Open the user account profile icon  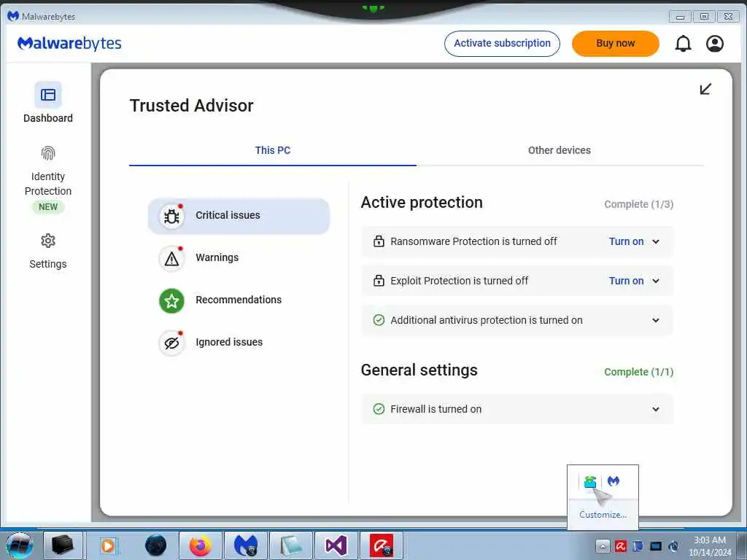point(715,44)
